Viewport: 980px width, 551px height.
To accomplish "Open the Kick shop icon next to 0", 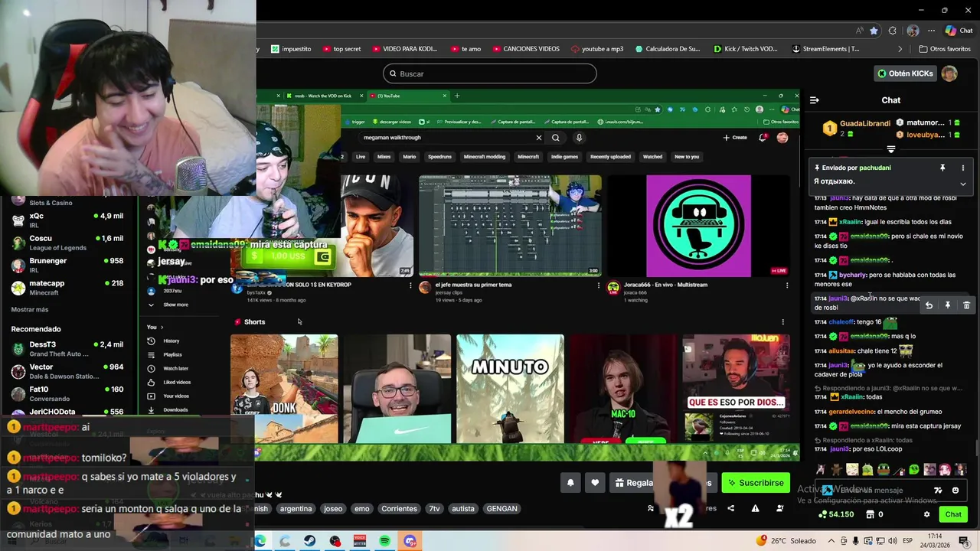I will [870, 514].
